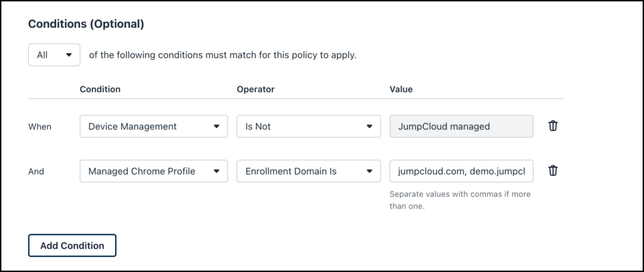Screen dimensions: 644x272
Task: Click the Operator column header
Action: click(255, 89)
